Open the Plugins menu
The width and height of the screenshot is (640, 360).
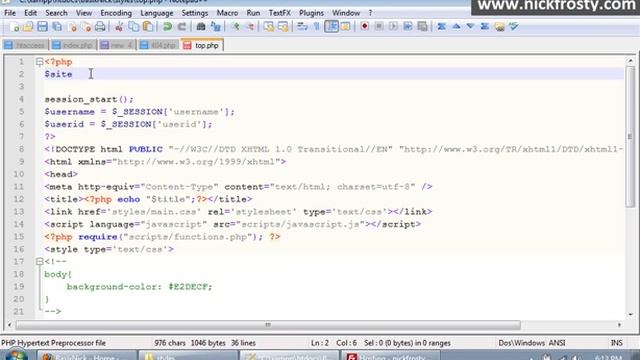click(x=311, y=13)
